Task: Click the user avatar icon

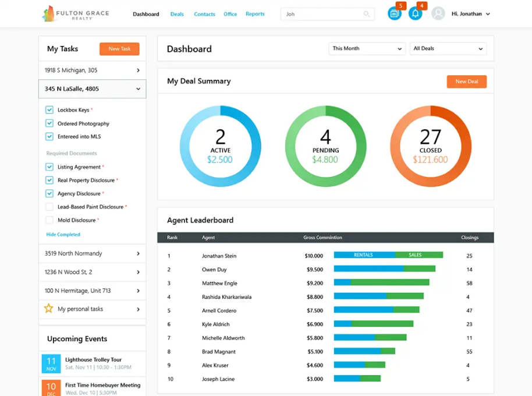Action: click(x=438, y=13)
